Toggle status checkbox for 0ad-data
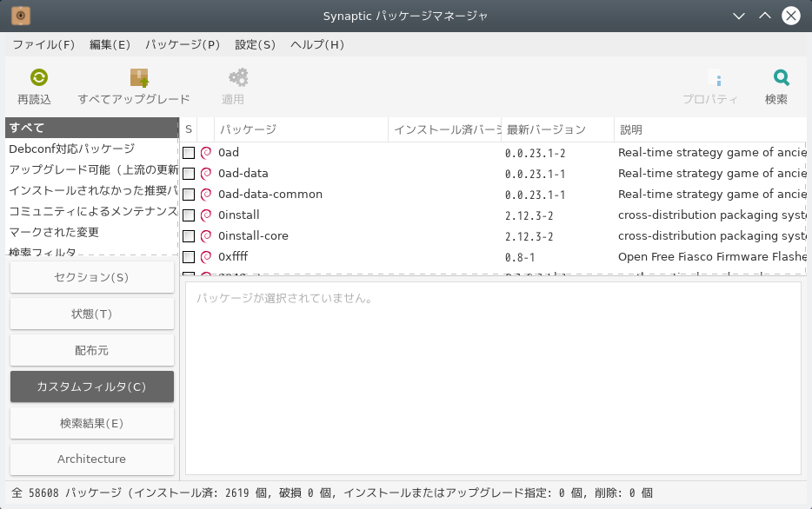The height and width of the screenshot is (509, 812). [189, 174]
